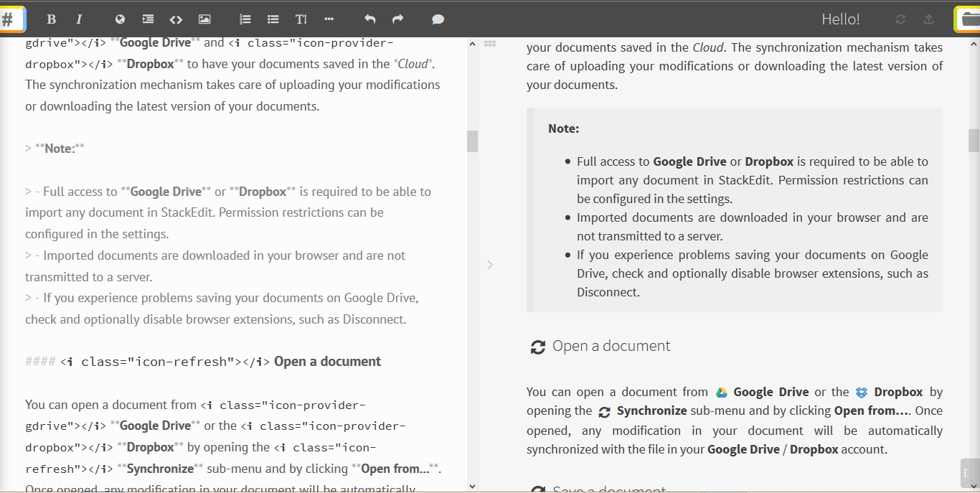Insert a heading

(x=301, y=19)
